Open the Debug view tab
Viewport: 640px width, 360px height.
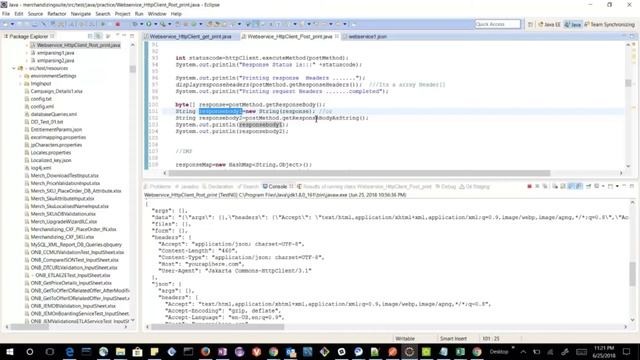pyautogui.click(x=446, y=187)
